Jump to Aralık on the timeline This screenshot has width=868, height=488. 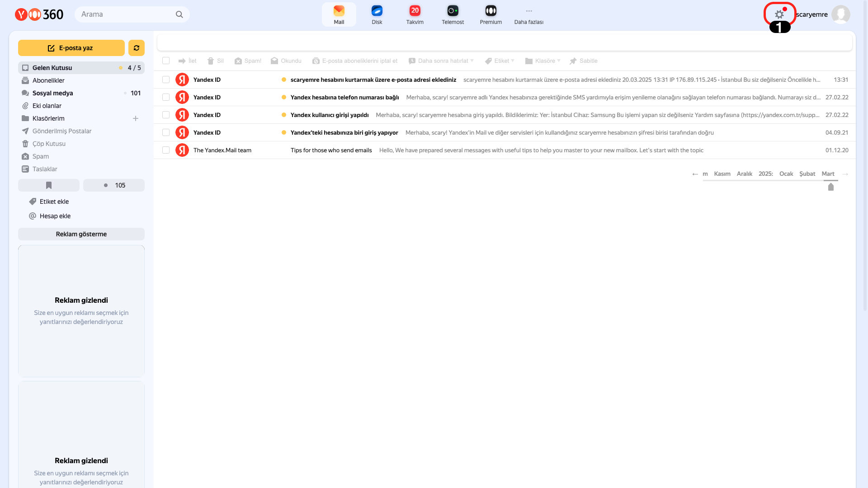click(x=745, y=174)
